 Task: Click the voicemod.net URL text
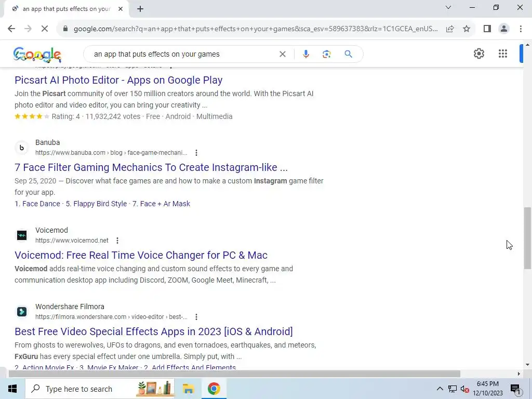(72, 241)
